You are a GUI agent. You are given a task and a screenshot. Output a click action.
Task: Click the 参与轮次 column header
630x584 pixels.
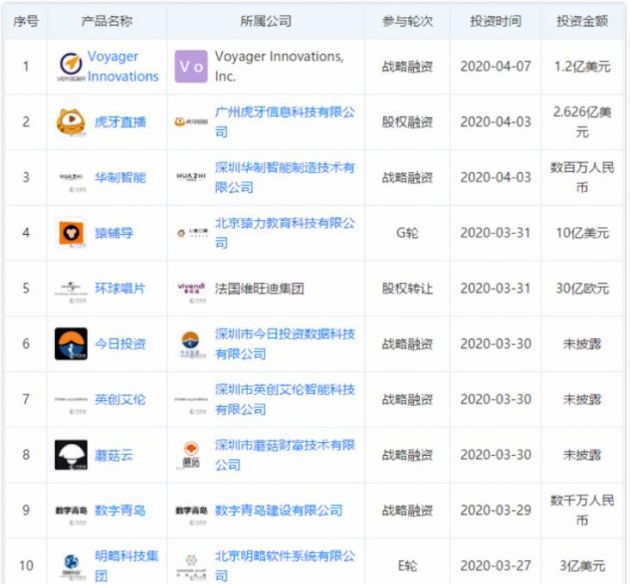(407, 21)
